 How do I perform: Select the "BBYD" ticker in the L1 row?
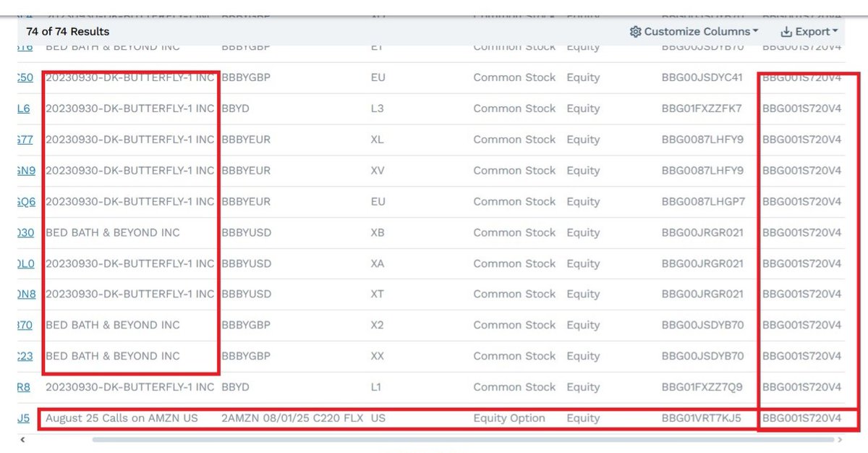pos(235,387)
